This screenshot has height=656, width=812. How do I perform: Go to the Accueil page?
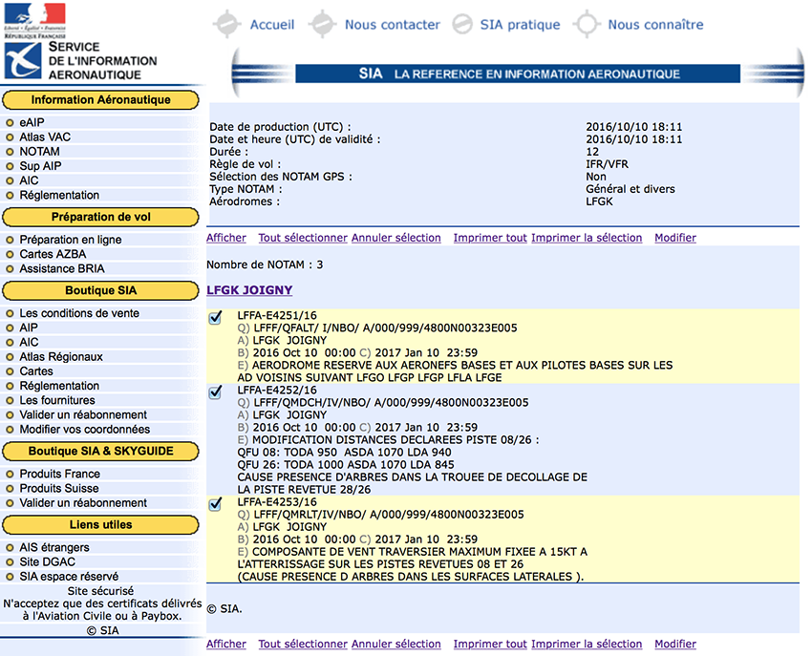pyautogui.click(x=272, y=24)
